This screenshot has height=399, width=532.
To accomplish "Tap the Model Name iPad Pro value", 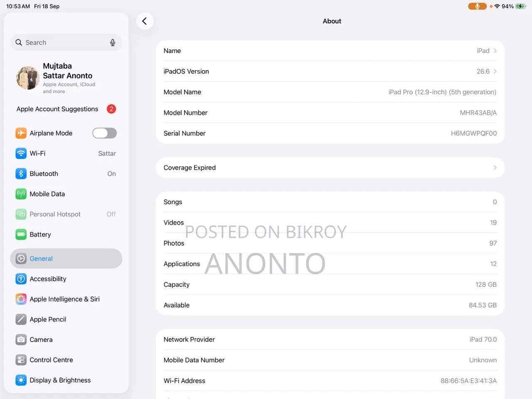I will [442, 92].
